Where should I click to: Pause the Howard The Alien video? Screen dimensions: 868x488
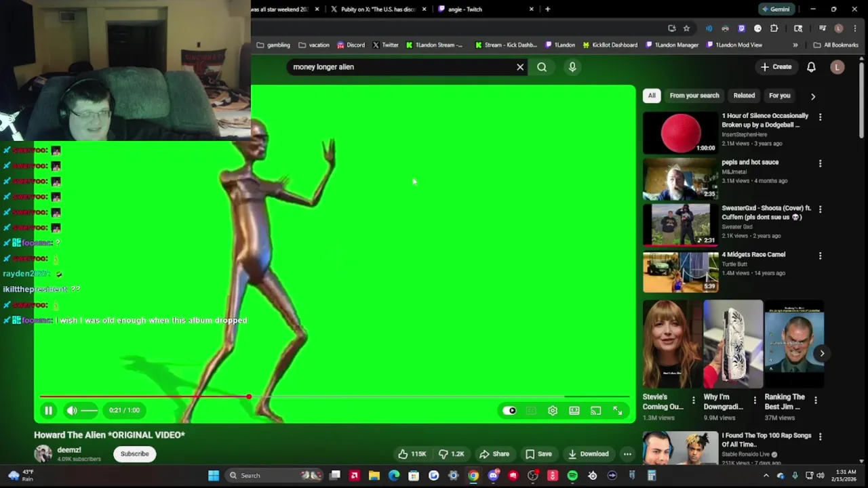tap(48, 410)
